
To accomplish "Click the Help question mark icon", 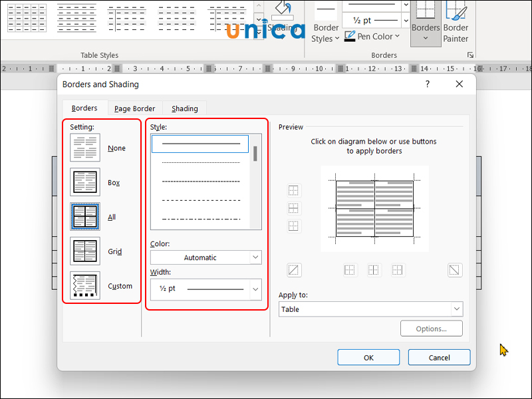I will (x=427, y=84).
